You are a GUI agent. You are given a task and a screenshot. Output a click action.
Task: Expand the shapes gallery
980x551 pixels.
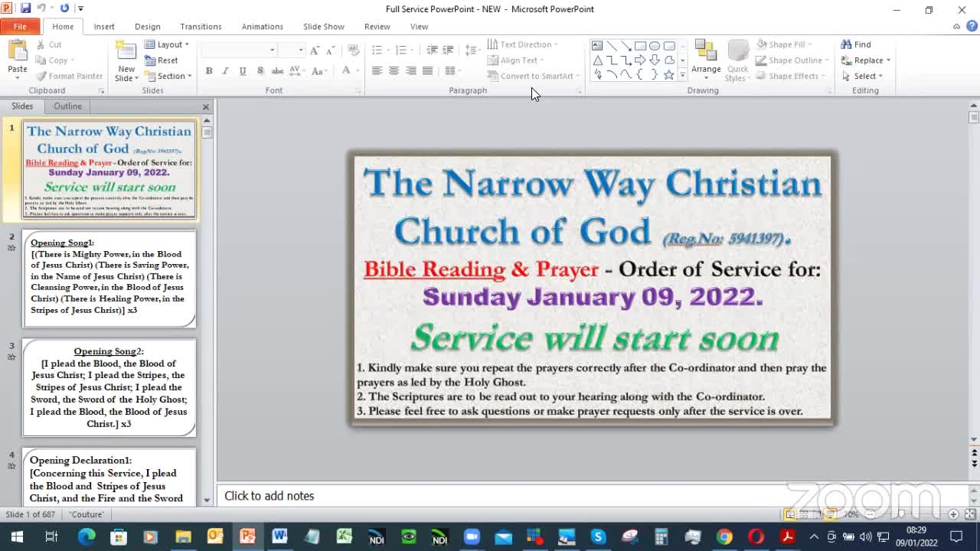coord(682,75)
